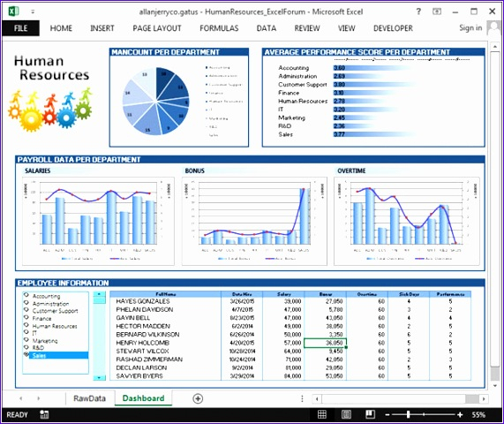Click the SAWYER BYERS name cell
The image size is (504, 424).
tap(165, 376)
